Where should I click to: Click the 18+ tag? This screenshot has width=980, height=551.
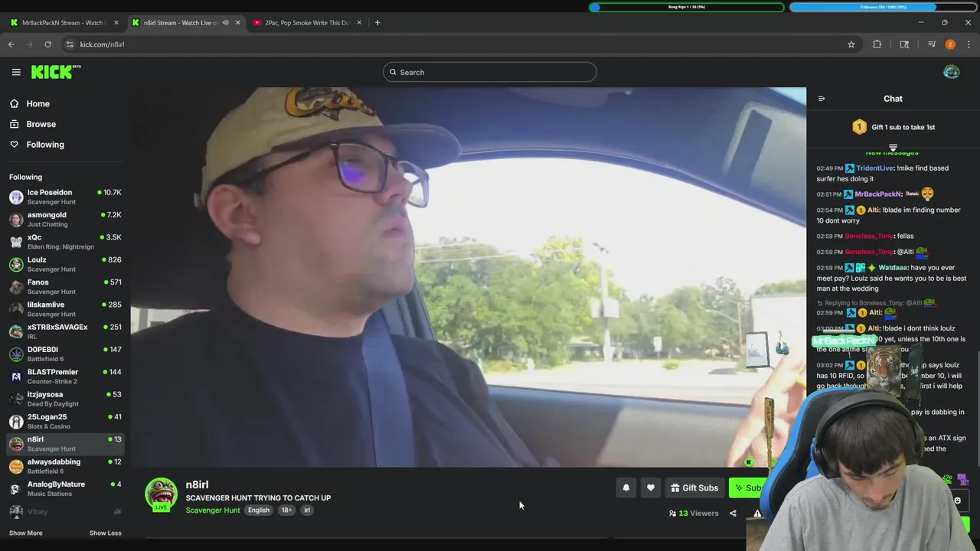click(286, 510)
